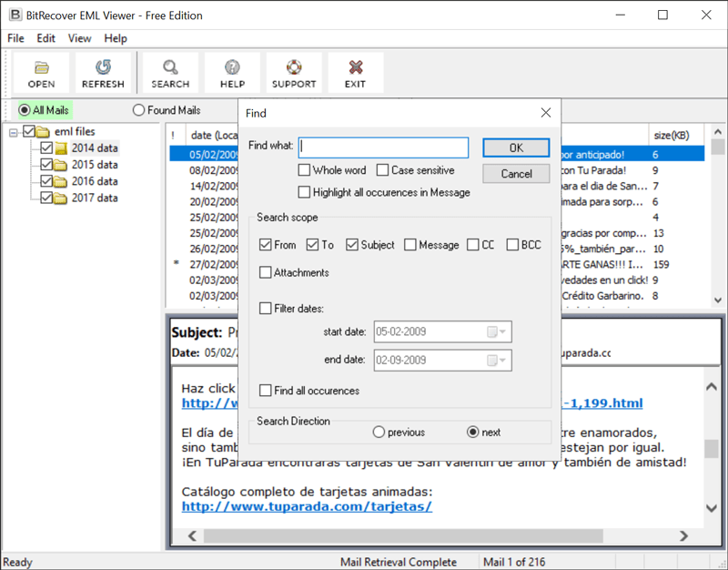Click the Search magnifier toolbar icon

170,67
